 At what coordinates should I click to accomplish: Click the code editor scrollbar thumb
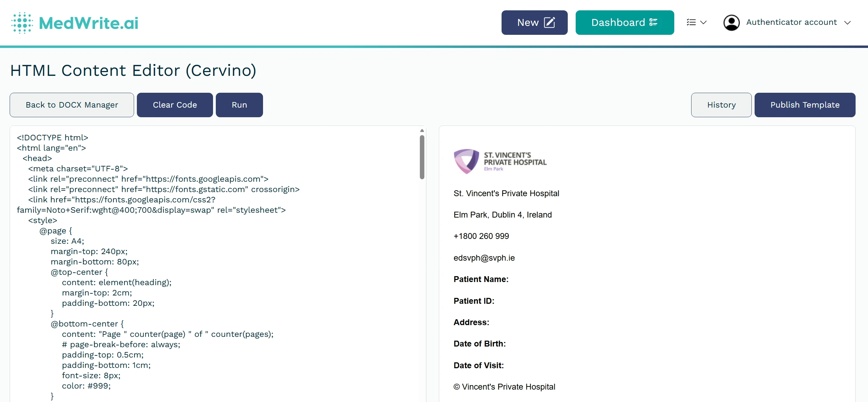click(x=422, y=157)
